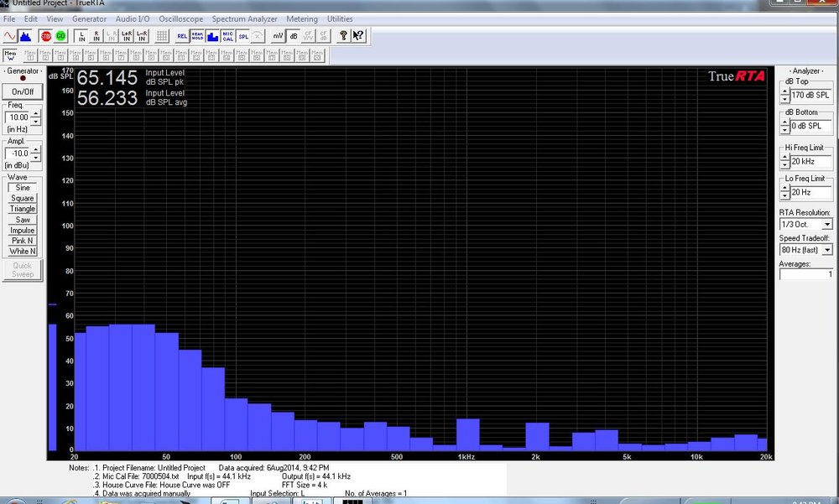Click the Averages field

[806, 274]
